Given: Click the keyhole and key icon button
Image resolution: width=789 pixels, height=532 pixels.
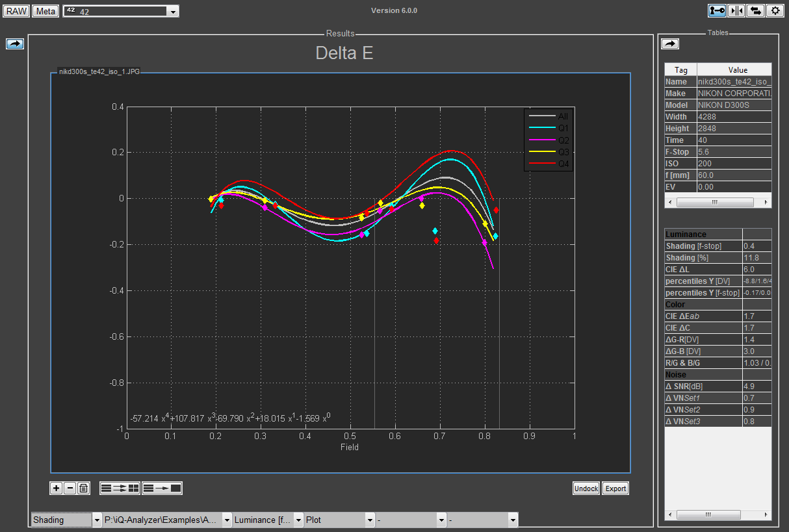Looking at the screenshot, I should 718,10.
